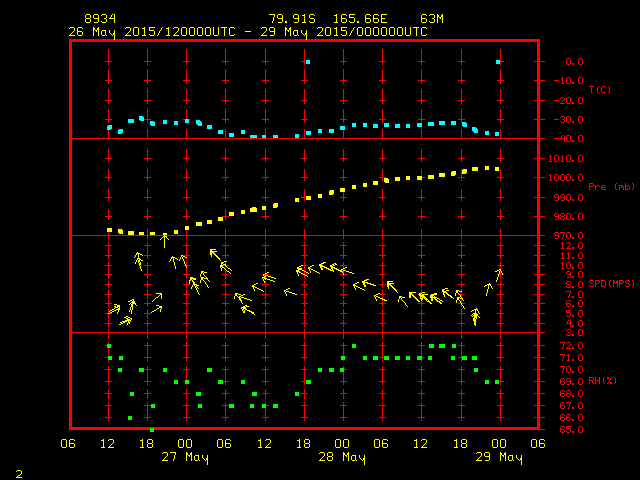Select the longitude text 165.66E
This screenshot has height=480, width=640.
[360, 19]
